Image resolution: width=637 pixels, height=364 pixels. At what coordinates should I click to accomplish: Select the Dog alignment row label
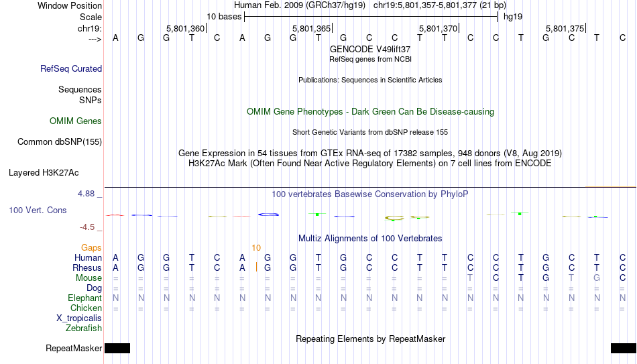[x=94, y=288]
